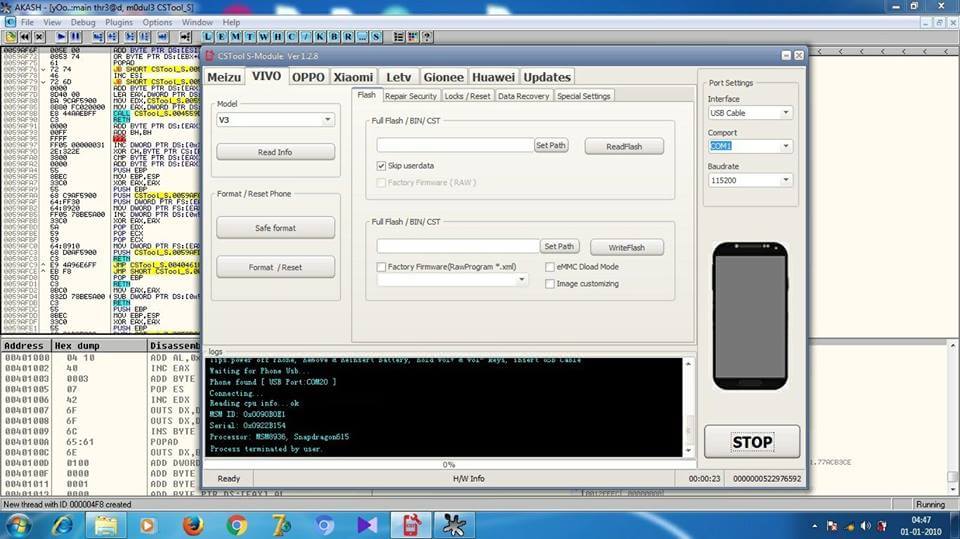This screenshot has width=960, height=539.
Task: Click the Format / Reset button
Action: click(276, 268)
